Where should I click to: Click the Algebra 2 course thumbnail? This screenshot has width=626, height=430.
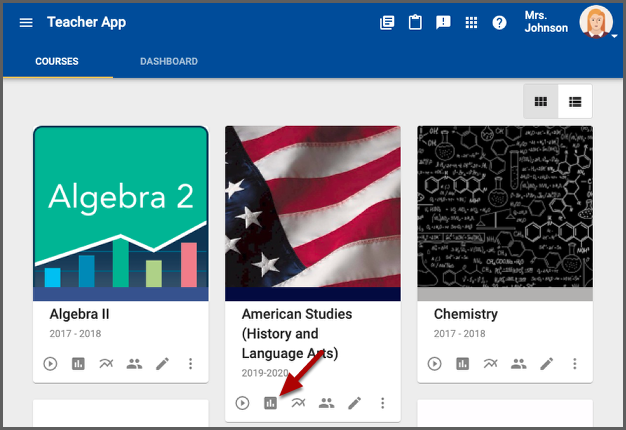[120, 212]
